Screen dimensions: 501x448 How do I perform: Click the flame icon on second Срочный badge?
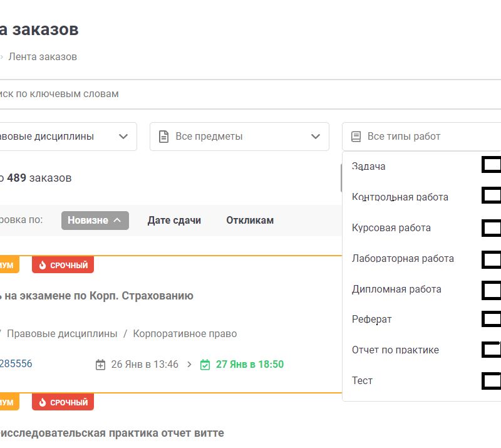coord(43,402)
